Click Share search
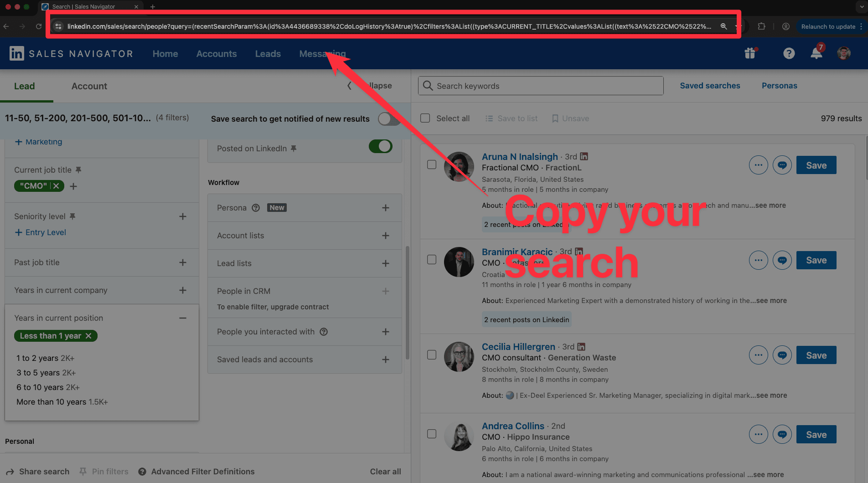This screenshot has height=483, width=868. 38,472
